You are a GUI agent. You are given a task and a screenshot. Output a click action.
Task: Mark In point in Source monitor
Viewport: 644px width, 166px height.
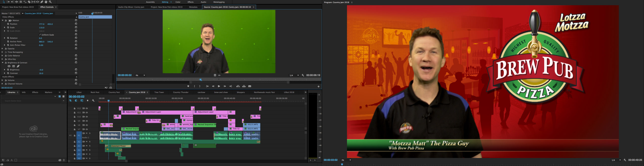click(x=194, y=86)
